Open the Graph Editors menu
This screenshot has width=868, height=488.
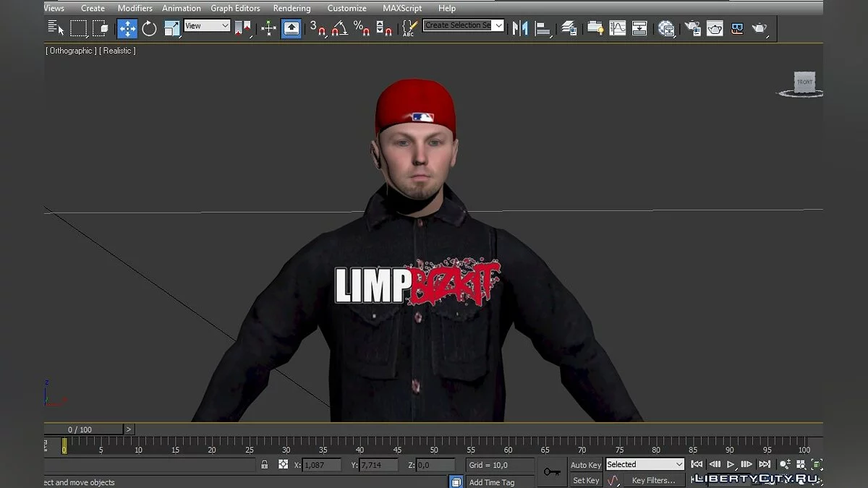tap(235, 8)
